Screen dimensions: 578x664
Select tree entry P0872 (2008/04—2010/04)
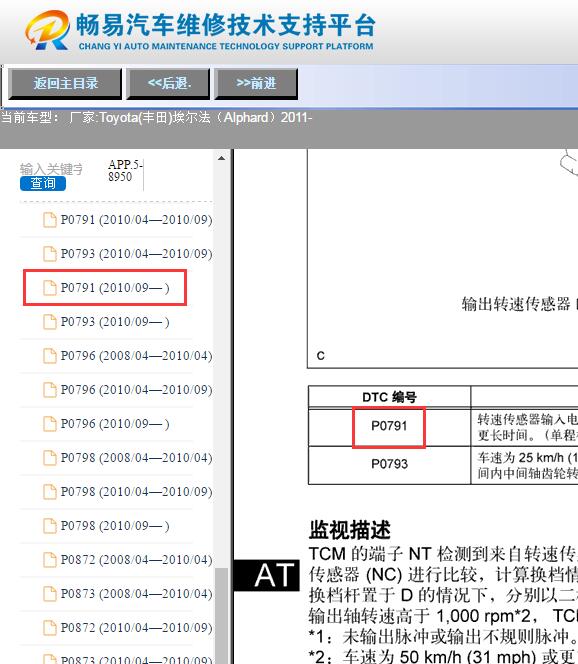(136, 560)
